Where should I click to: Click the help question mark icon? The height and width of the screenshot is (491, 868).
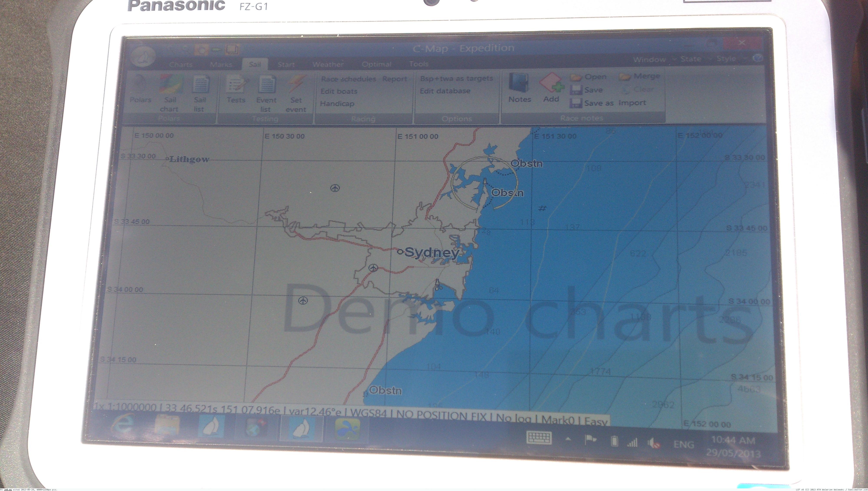(x=758, y=58)
